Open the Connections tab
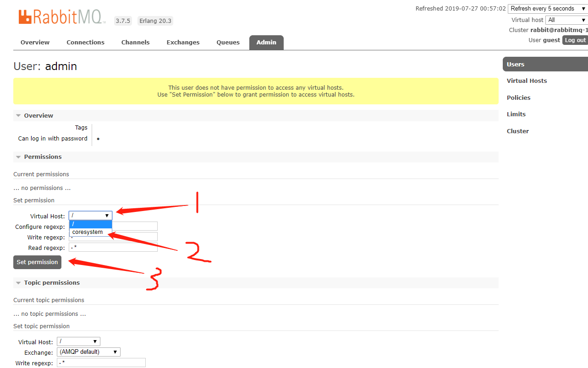Viewport: 588px width, 368px height. (x=85, y=42)
